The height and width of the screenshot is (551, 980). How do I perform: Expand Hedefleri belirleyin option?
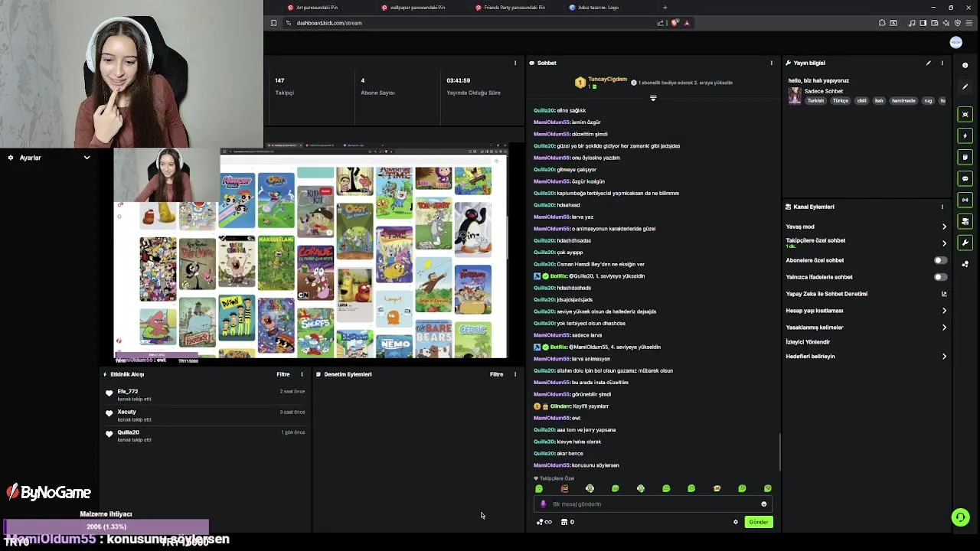coord(944,357)
